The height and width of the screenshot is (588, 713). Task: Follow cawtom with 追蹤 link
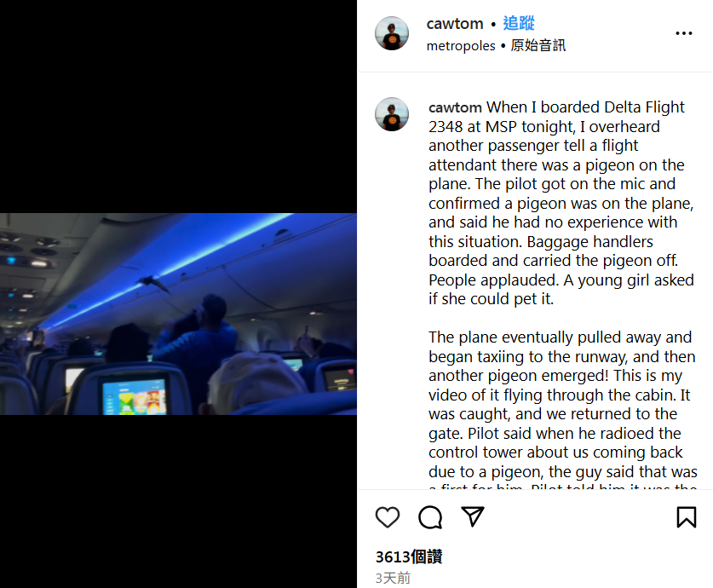click(519, 23)
